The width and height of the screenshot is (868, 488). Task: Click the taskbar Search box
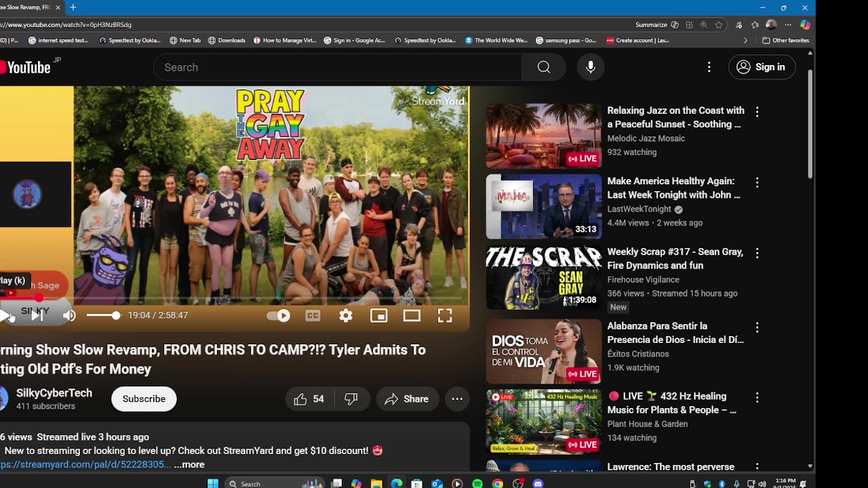(x=275, y=483)
